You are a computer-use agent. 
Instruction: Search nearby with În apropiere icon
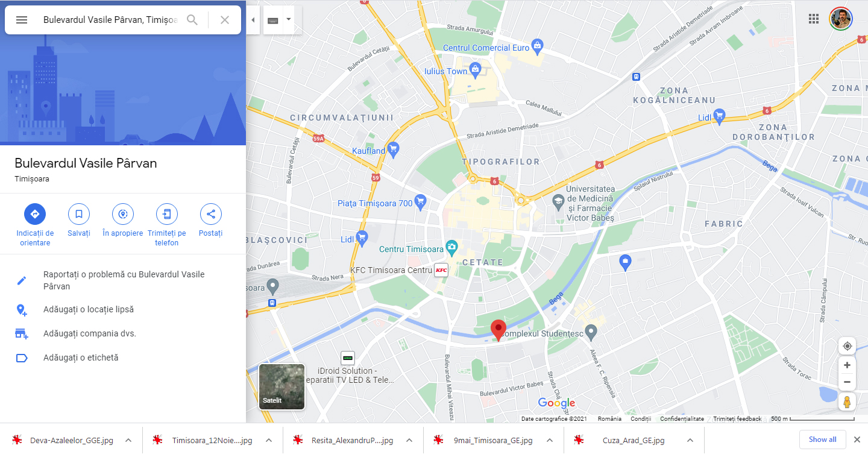pos(123,214)
